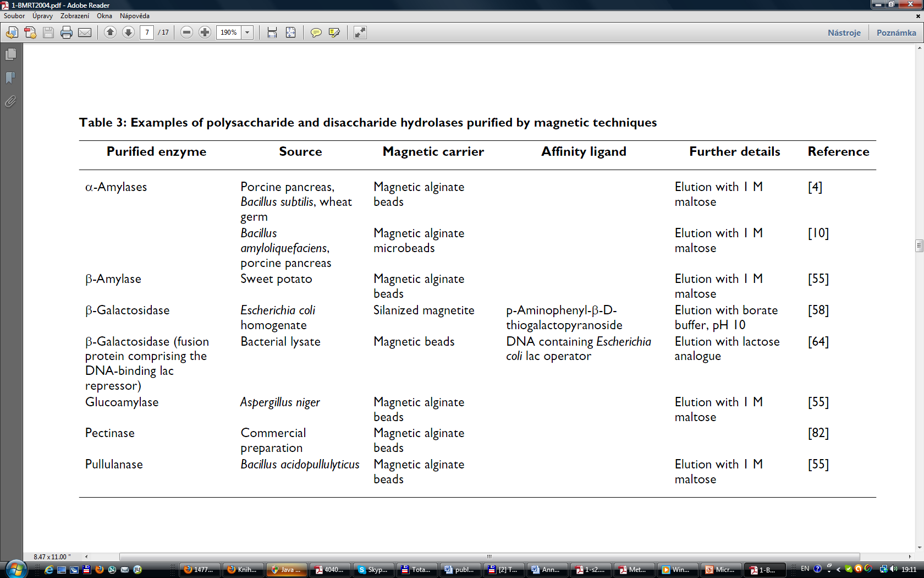Zoom in with the plus button
924x578 pixels.
click(205, 32)
